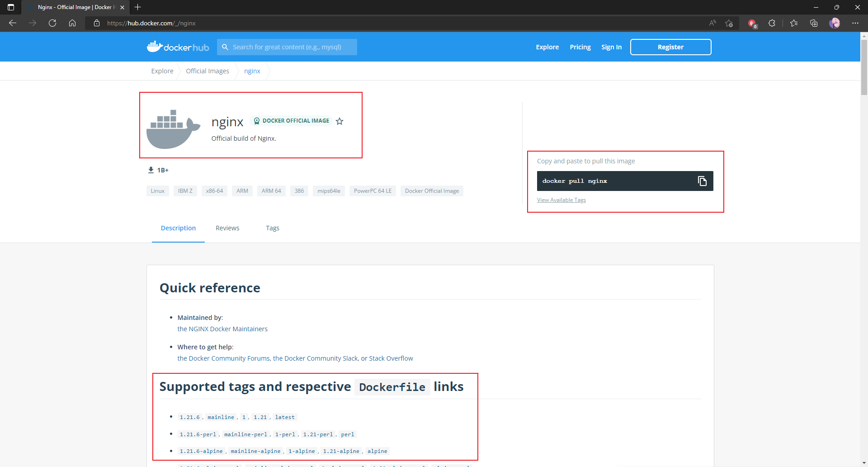Open the NGINX Docker Maintainers link

tap(222, 329)
